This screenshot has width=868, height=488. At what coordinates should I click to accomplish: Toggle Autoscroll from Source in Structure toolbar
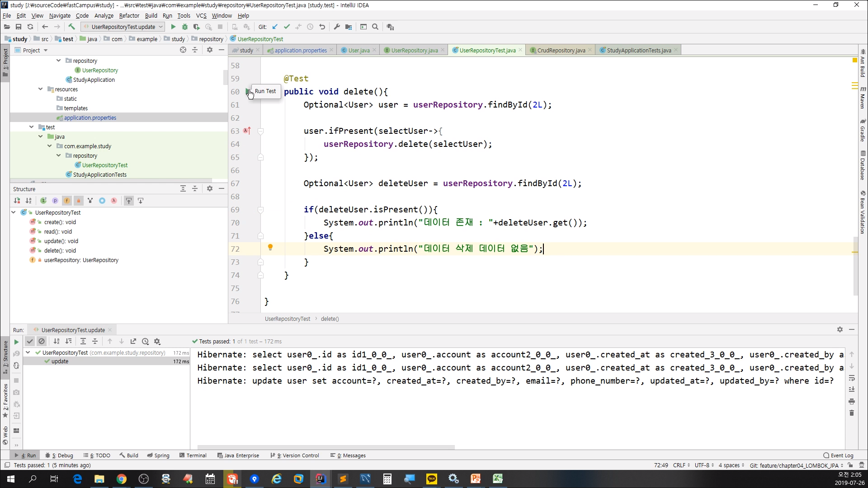point(141,201)
